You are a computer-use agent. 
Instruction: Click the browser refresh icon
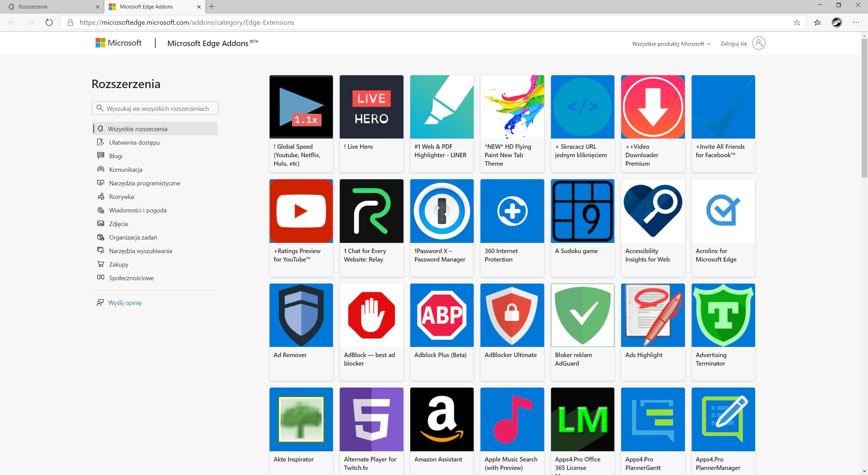(49, 22)
